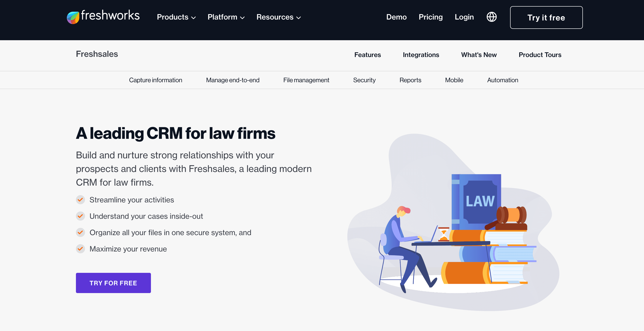The width and height of the screenshot is (644, 331).
Task: Click the Freshsales product title
Action: tap(97, 54)
